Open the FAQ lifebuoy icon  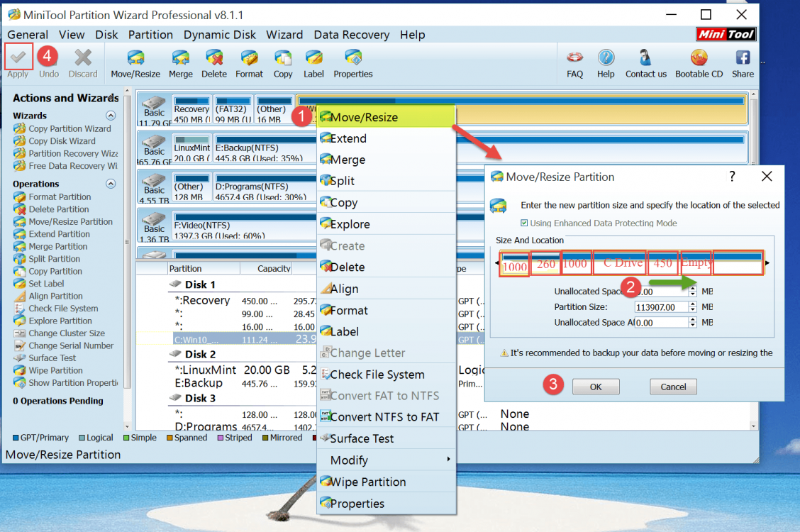pyautogui.click(x=574, y=57)
